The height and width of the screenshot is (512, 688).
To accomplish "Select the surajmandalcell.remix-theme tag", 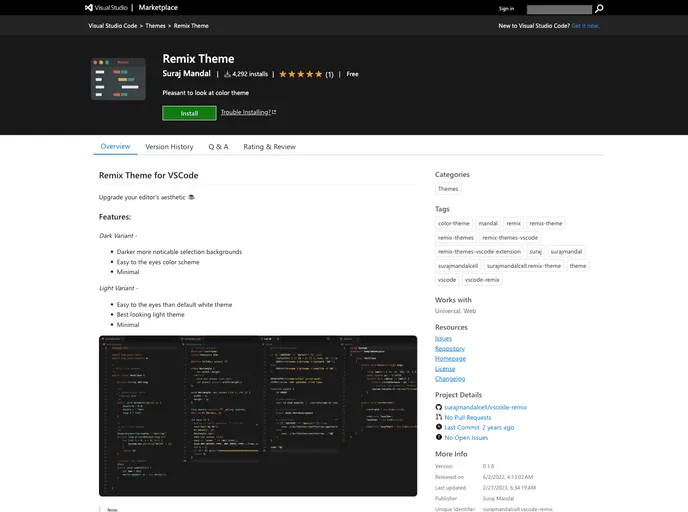I will tap(524, 265).
